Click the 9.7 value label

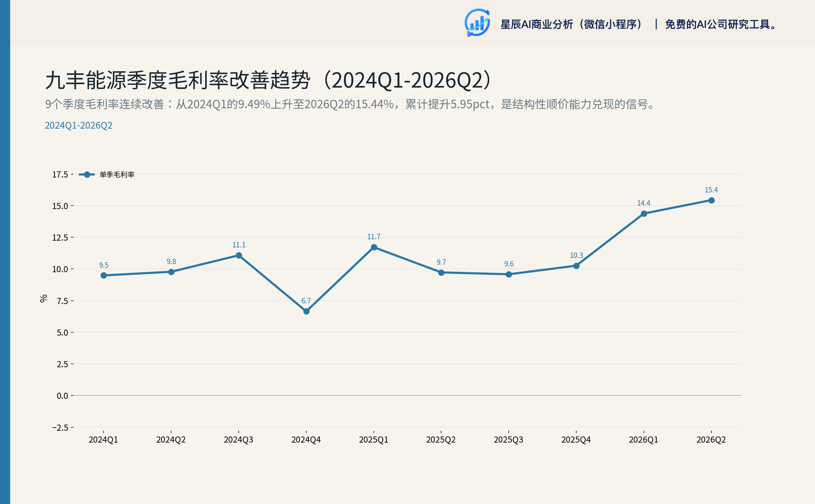[441, 262]
